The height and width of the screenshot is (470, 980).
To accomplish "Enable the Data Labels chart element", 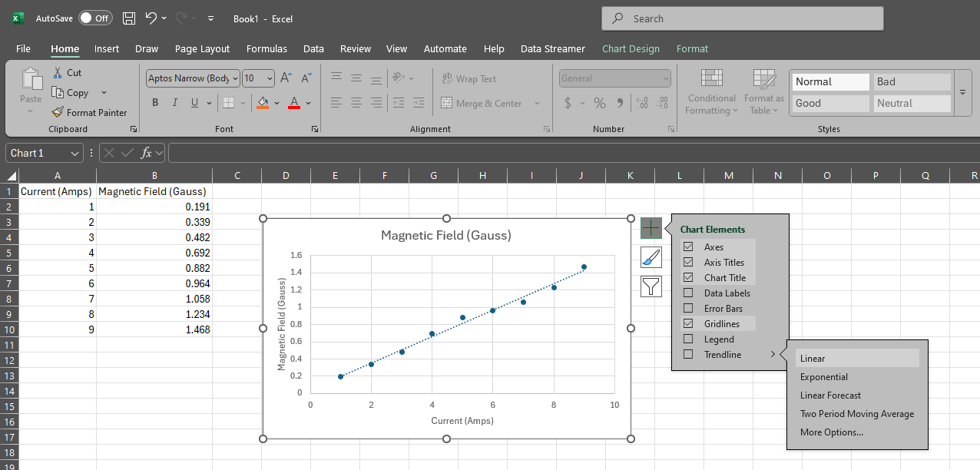I will 687,293.
